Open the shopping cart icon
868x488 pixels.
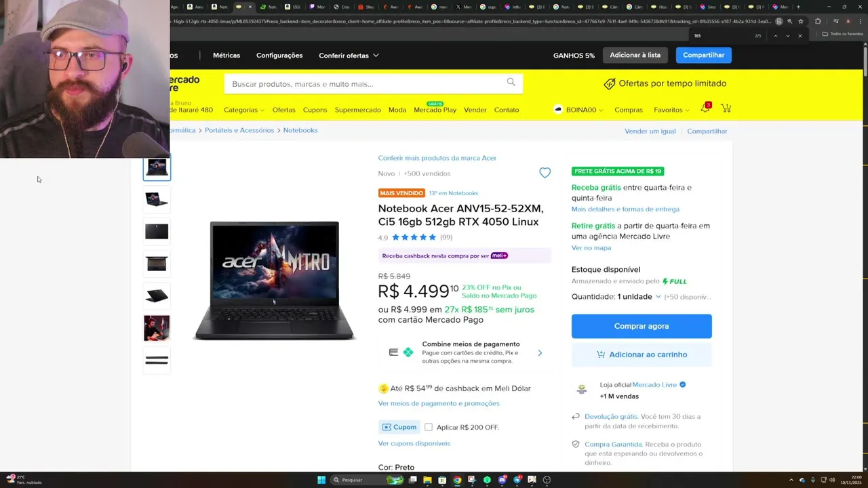coord(726,108)
